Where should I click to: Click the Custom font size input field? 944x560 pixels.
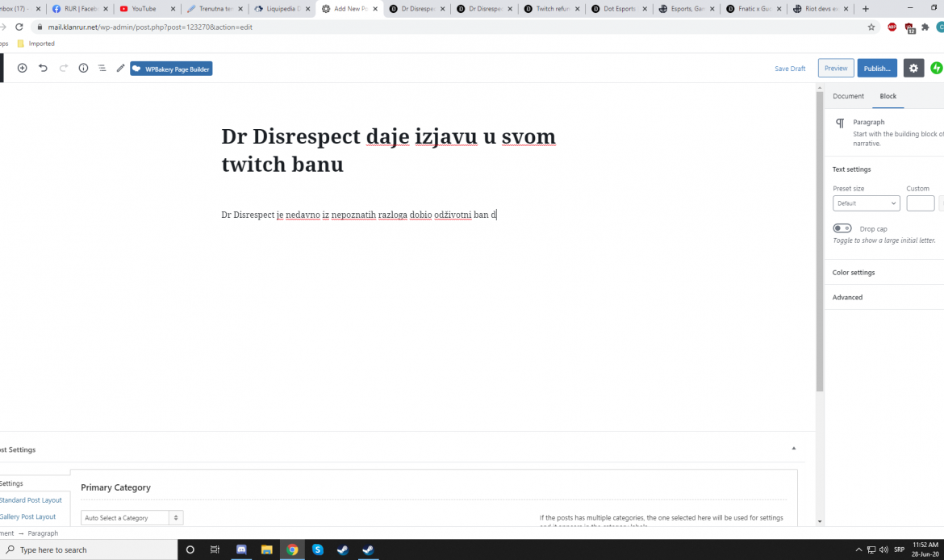click(920, 203)
